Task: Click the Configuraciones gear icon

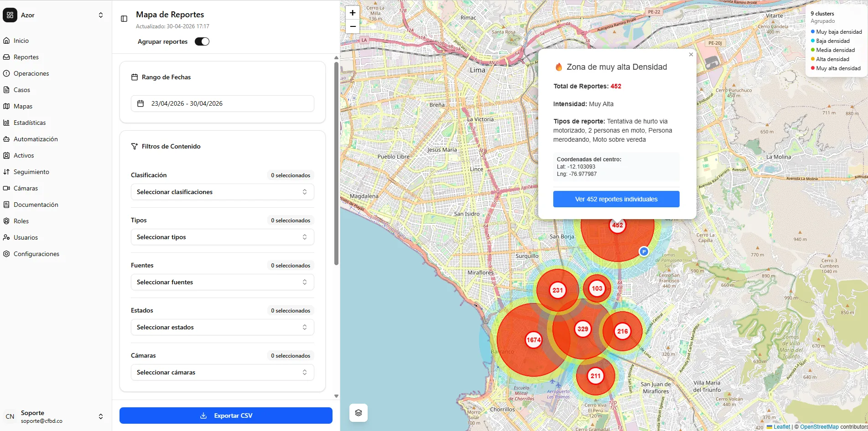Action: click(6, 254)
